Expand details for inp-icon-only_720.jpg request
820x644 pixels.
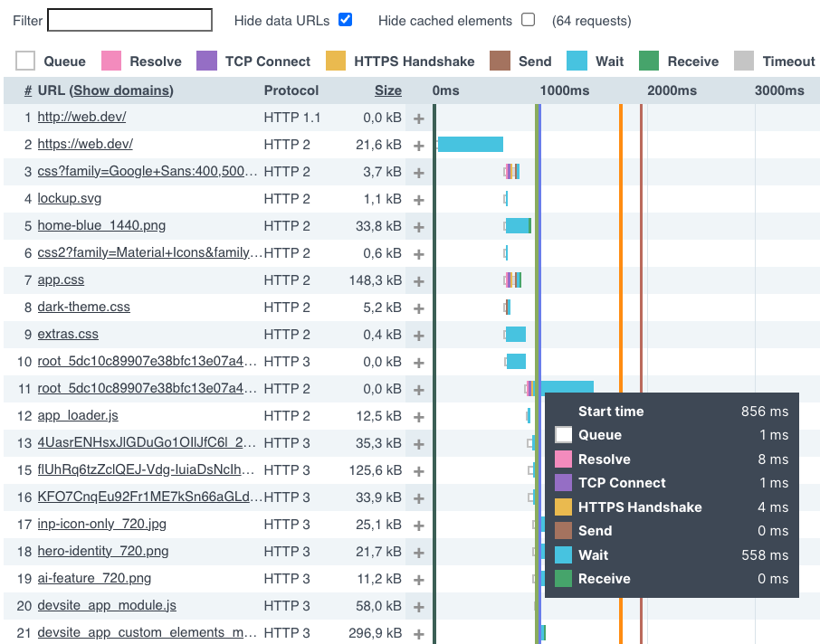[418, 524]
